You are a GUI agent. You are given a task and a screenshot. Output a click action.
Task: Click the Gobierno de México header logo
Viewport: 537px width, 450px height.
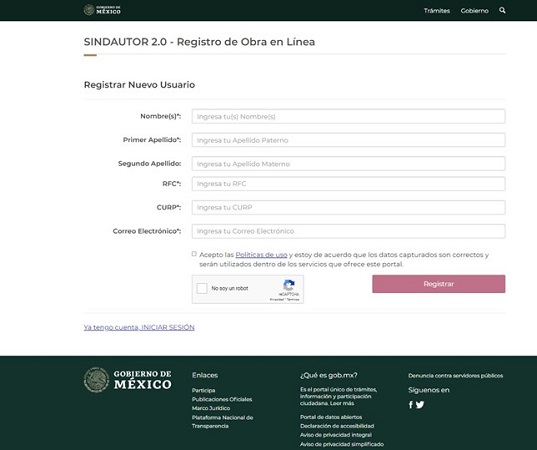click(x=102, y=10)
